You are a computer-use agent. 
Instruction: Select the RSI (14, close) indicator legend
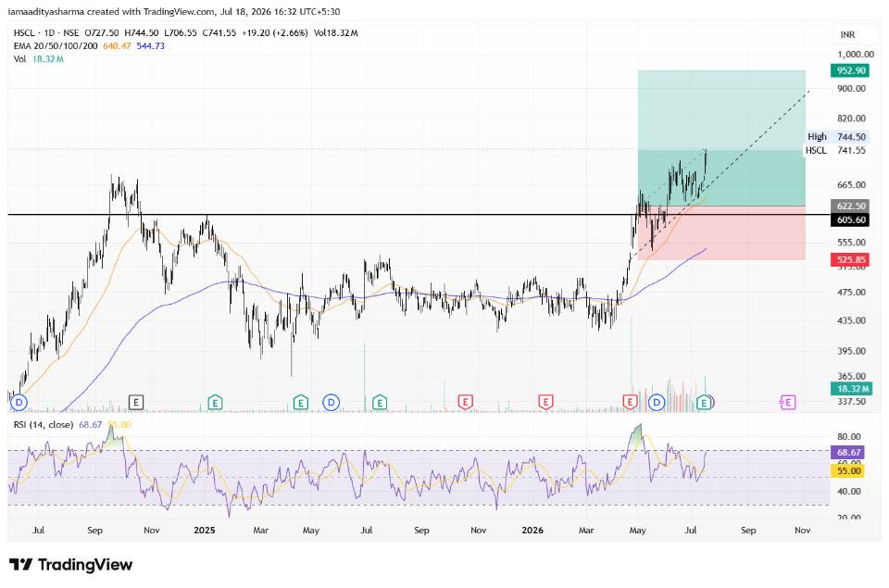point(44,425)
